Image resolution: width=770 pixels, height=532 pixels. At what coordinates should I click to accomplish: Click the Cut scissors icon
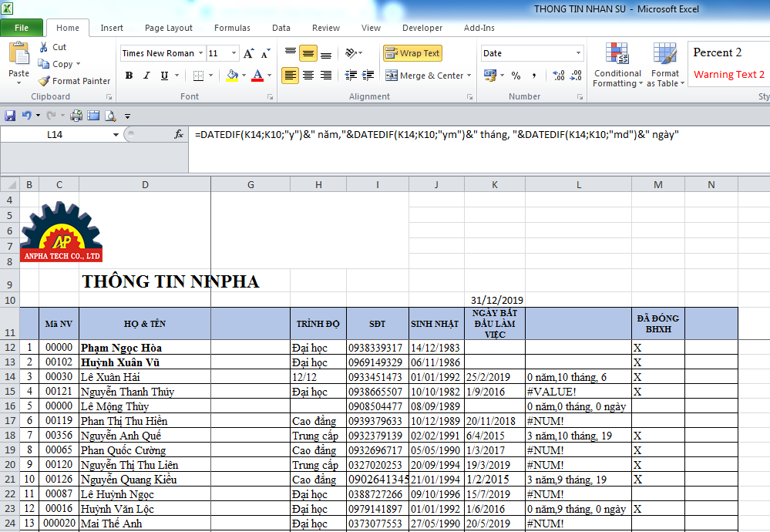[44, 47]
